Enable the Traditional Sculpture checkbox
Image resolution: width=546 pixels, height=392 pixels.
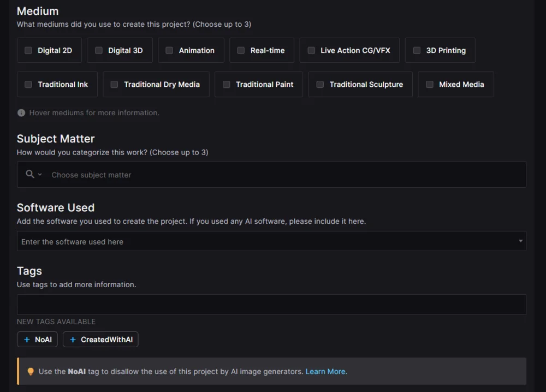coord(320,85)
